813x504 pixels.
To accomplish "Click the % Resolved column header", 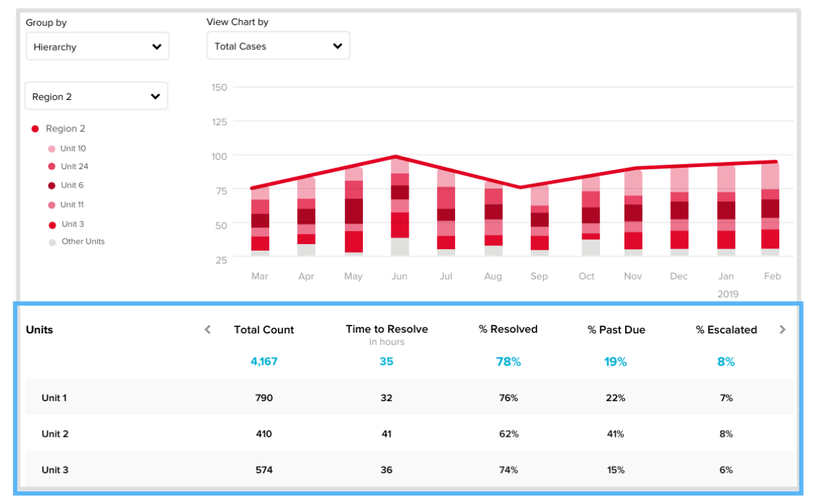I will tap(508, 330).
